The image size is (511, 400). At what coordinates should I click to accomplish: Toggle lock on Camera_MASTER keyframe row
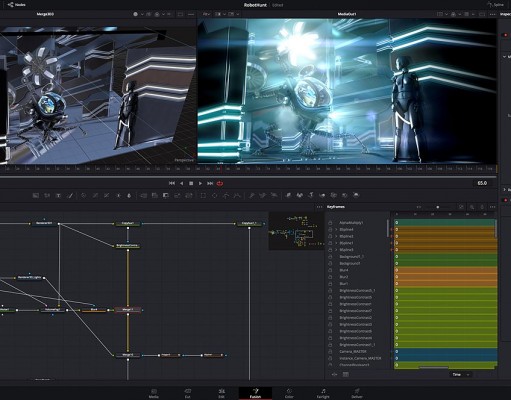pyautogui.click(x=330, y=351)
